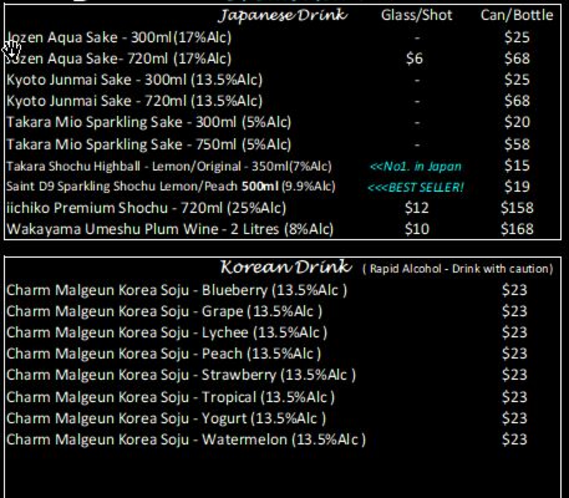This screenshot has width=569, height=498.
Task: Click the Glass/Shot column header
Action: pos(417,15)
